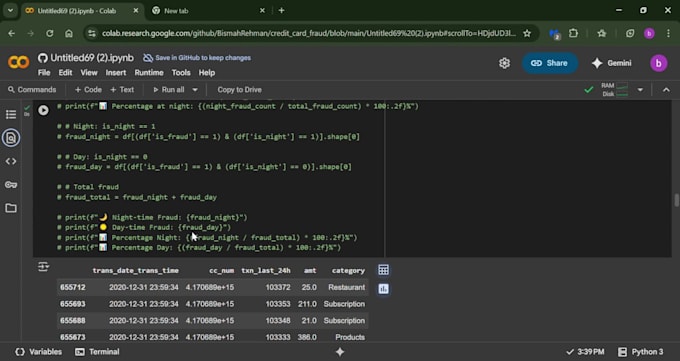Open the Code snippets sidebar icon

(x=11, y=161)
